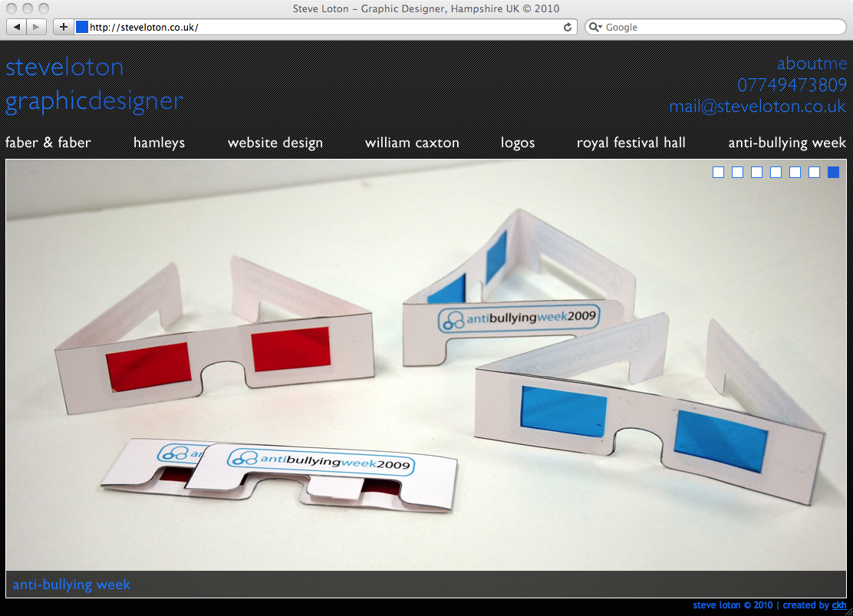Open the hamleys portfolio section

pyautogui.click(x=159, y=143)
